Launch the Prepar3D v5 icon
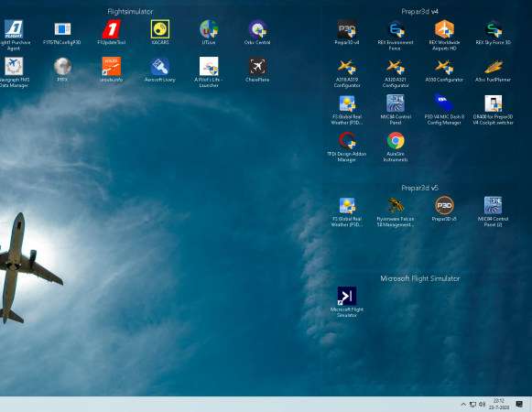Viewport: 532px width, 412px height. point(444,205)
